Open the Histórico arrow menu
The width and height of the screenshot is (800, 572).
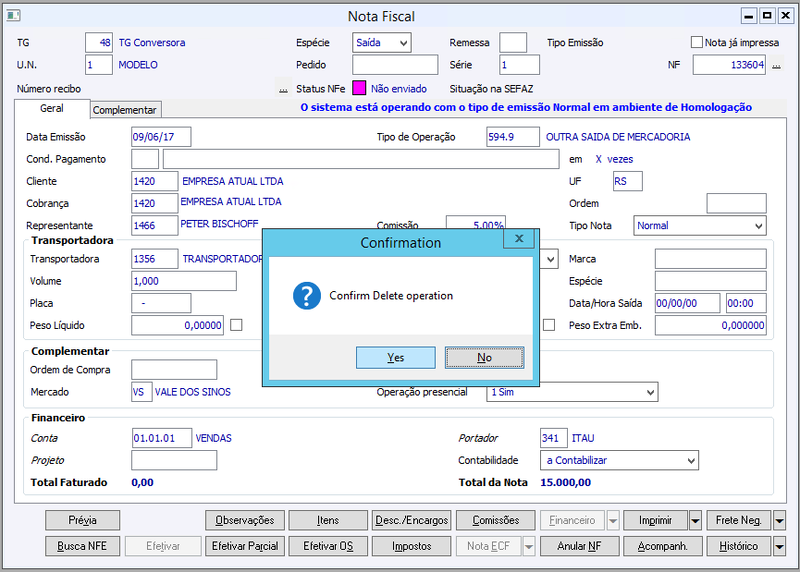click(779, 546)
